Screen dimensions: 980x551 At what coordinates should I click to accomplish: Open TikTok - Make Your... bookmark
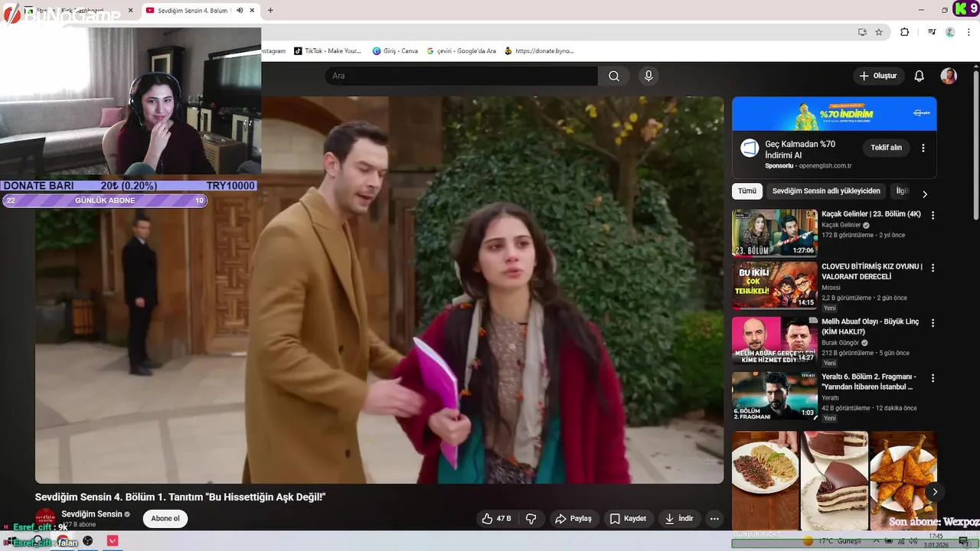click(x=327, y=51)
